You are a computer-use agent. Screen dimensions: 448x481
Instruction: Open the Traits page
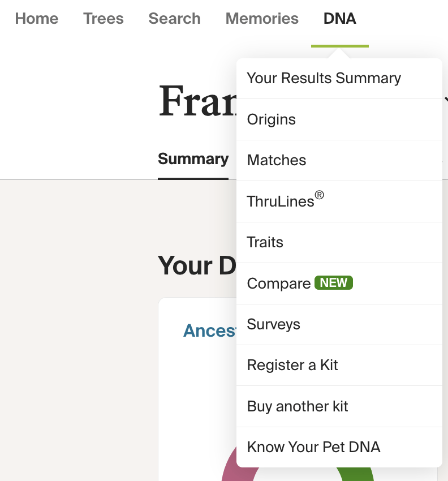tap(265, 242)
